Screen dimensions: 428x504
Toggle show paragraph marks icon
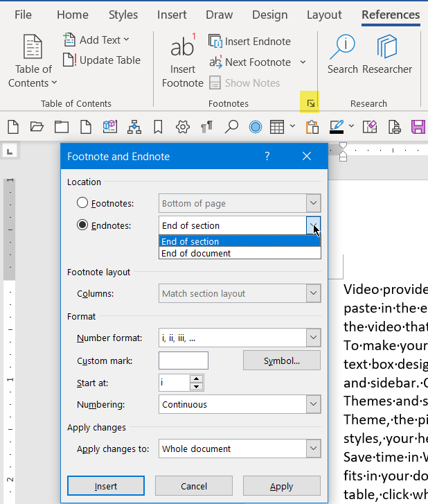tap(206, 127)
